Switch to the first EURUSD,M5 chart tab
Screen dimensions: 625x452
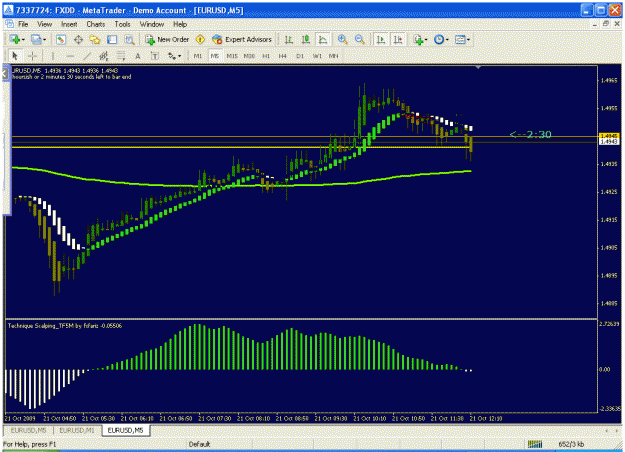[28, 430]
